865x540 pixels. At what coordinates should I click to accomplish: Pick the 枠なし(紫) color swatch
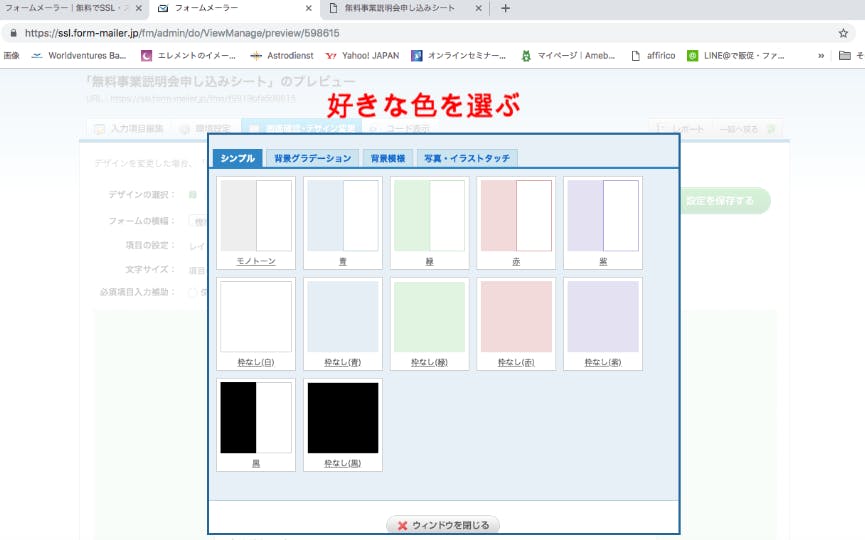pos(603,317)
